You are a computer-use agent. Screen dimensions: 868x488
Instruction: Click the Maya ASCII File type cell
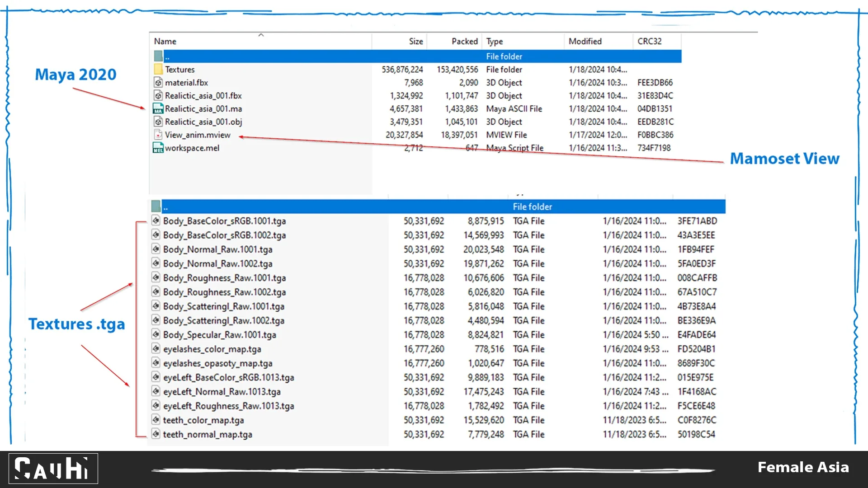(x=514, y=108)
